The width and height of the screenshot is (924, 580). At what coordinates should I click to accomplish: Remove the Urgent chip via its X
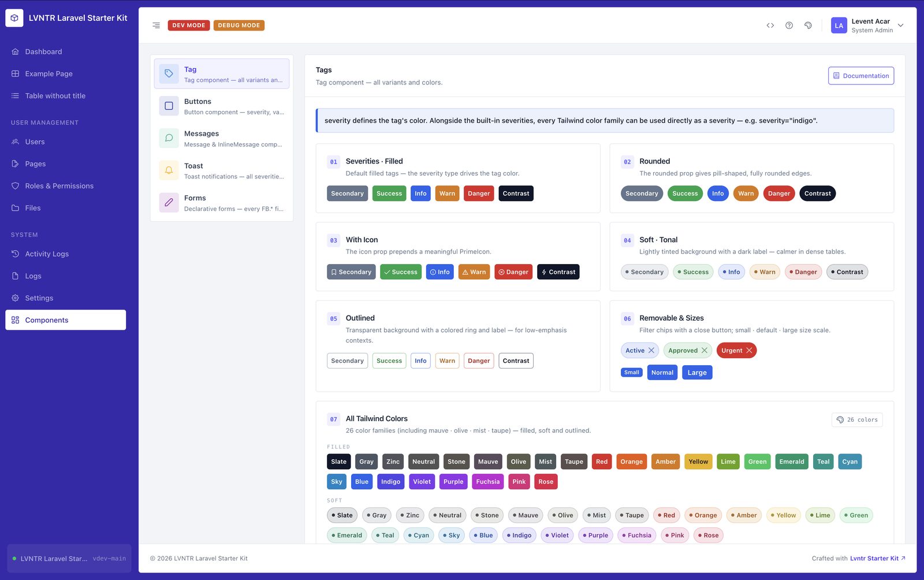(749, 351)
